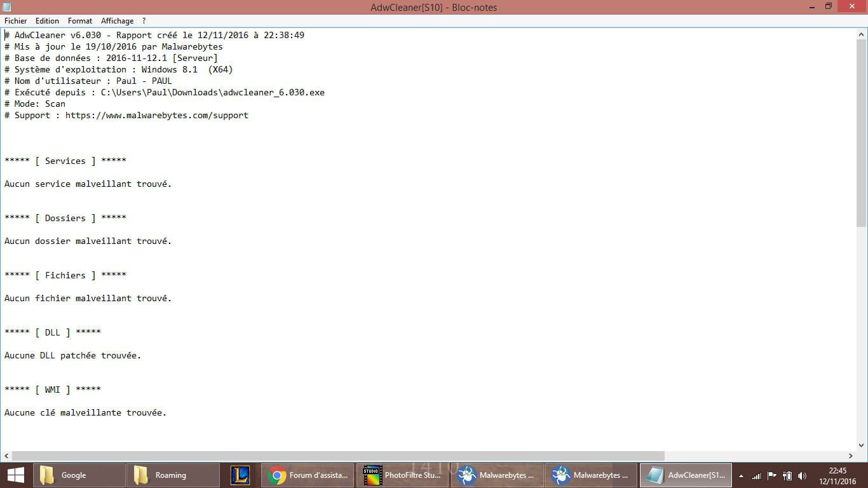Viewport: 868px width, 488px height.
Task: Click the horizontal scrollbar left arrow
Action: pos(6,456)
